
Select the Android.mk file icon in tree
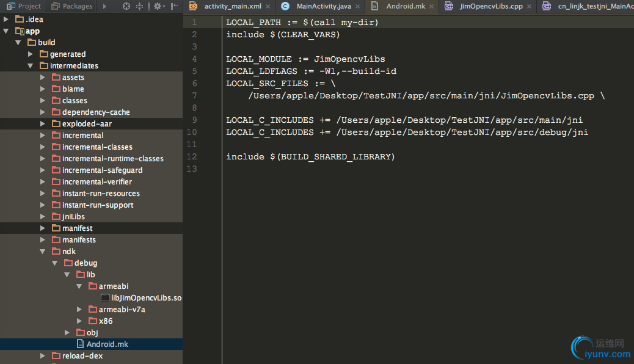80,344
